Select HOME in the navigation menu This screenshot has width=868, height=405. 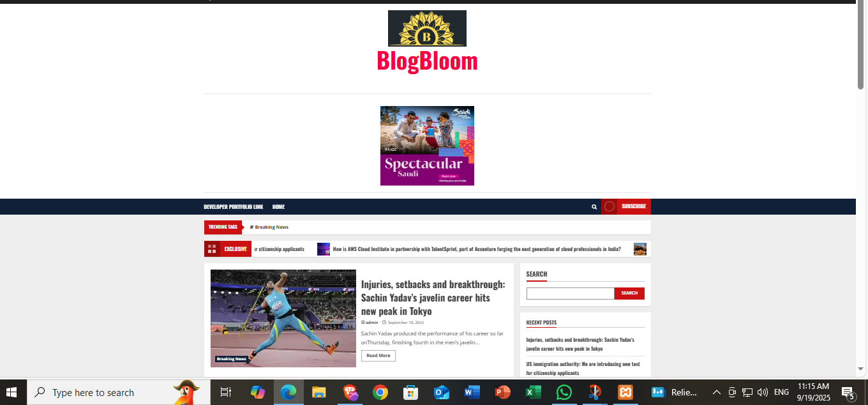point(278,206)
